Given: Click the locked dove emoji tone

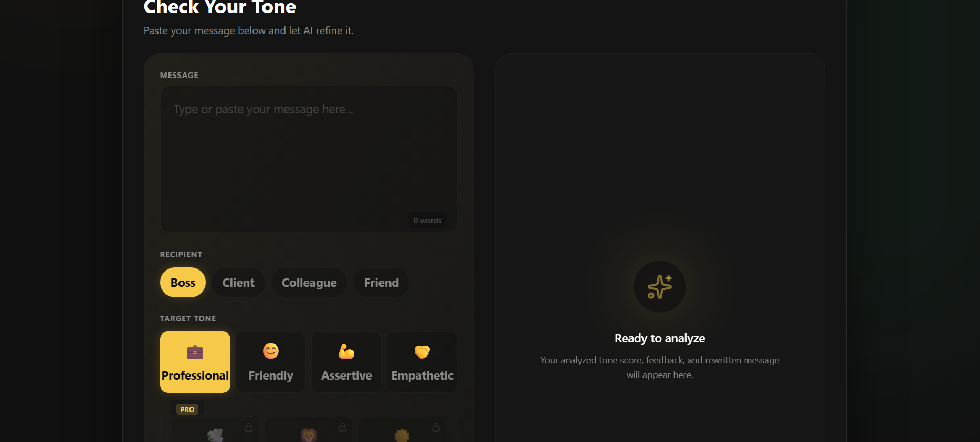Looking at the screenshot, I should [215, 430].
